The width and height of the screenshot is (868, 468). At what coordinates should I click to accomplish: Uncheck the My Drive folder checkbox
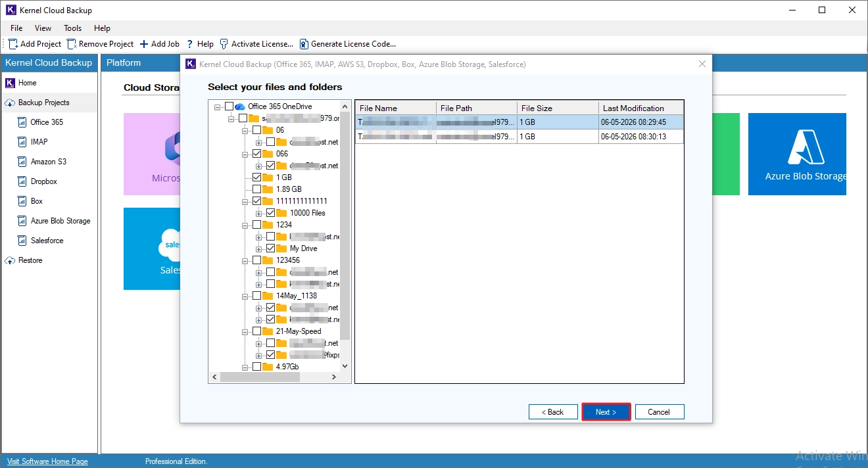[270, 248]
